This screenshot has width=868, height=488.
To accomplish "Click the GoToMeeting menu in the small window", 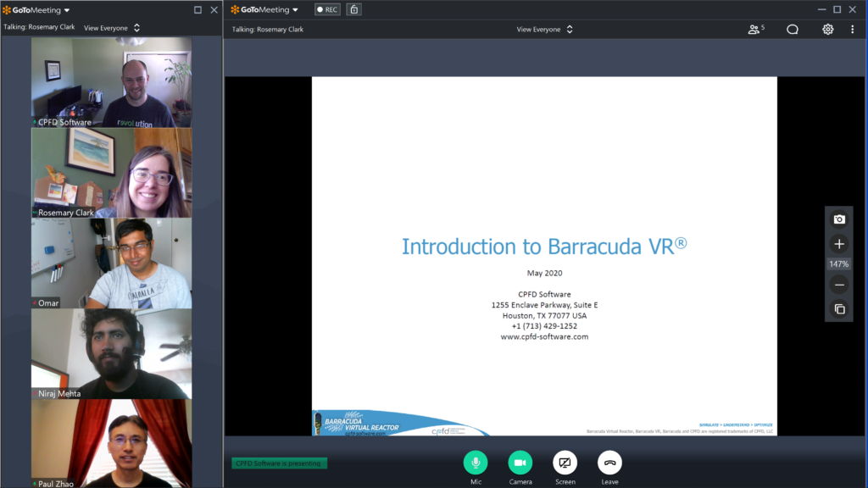I will click(x=34, y=10).
